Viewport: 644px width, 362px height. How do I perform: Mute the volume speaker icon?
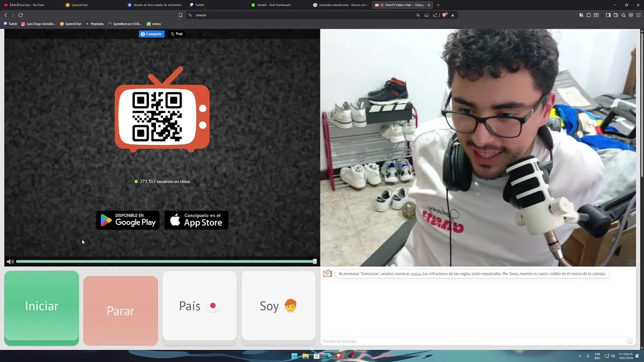tap(10, 261)
